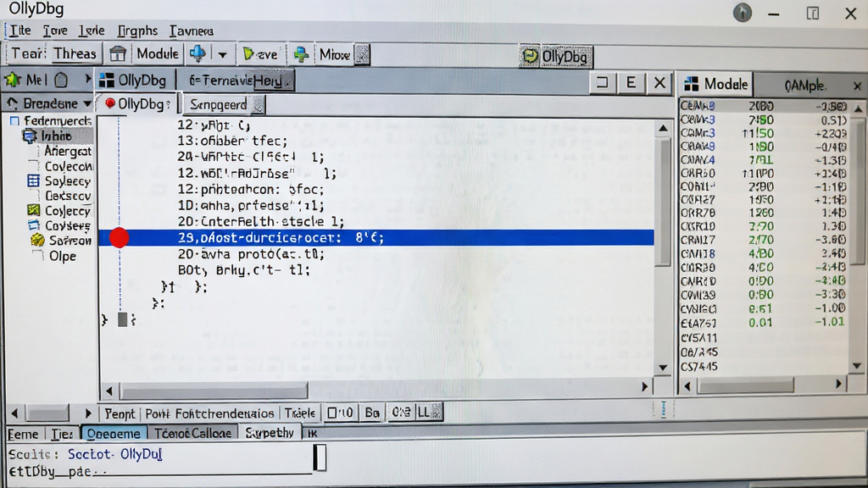Click the Module panel scroll-down arrow

point(857,365)
